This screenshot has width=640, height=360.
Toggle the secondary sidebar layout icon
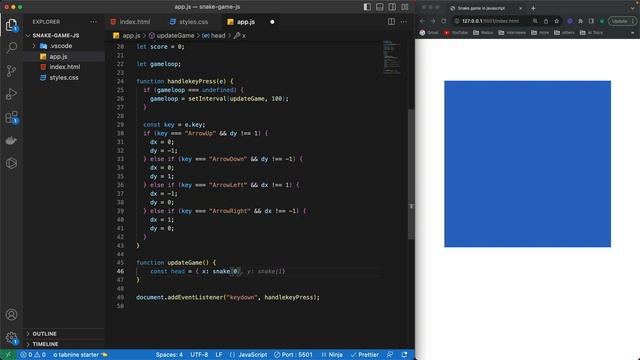(x=392, y=7)
